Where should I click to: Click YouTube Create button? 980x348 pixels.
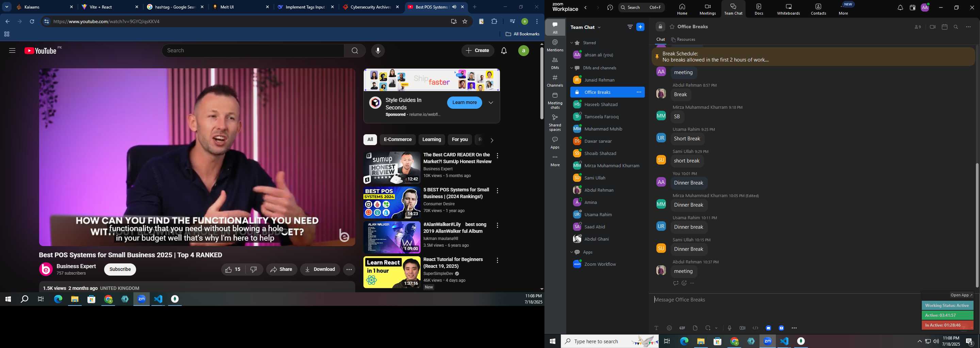(x=477, y=51)
